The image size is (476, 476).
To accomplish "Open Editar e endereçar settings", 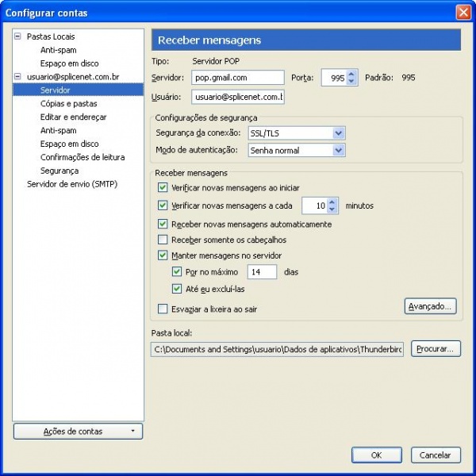I will (74, 117).
